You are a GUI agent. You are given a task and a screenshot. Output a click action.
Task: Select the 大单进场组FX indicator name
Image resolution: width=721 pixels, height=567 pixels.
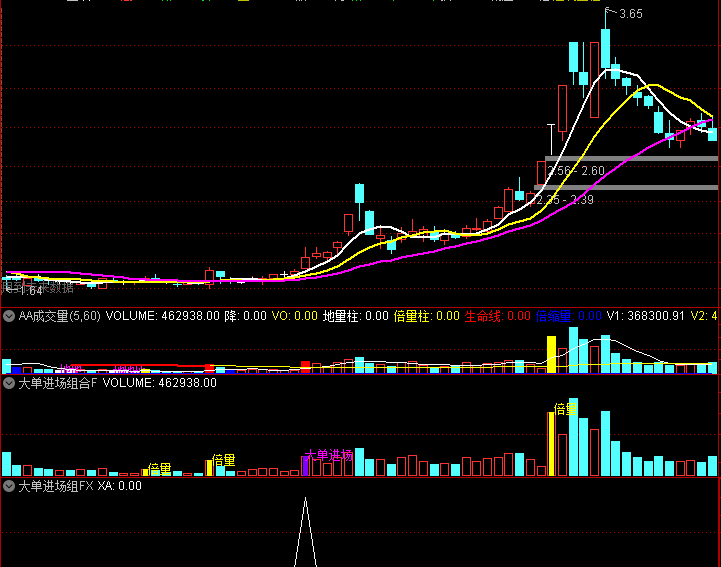[x=56, y=486]
